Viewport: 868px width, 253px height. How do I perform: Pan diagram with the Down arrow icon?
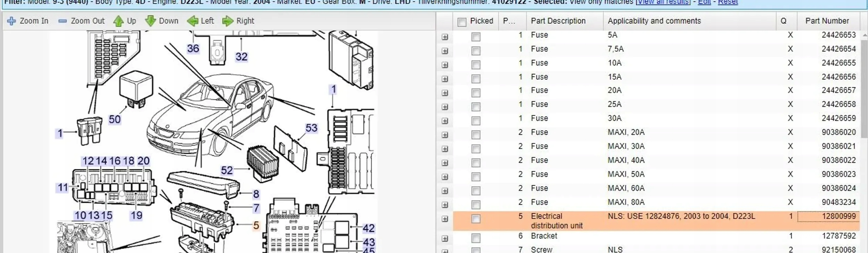[x=150, y=21]
